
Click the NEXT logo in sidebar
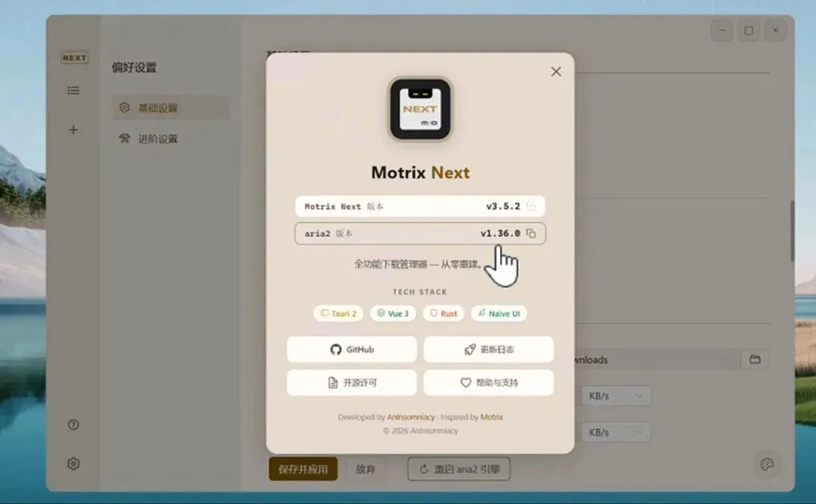[x=74, y=57]
